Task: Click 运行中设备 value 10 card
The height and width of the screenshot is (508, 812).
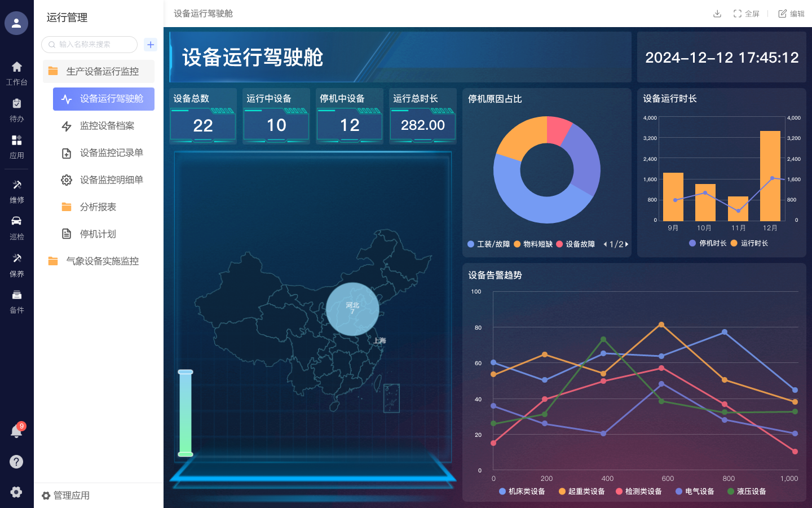Action: 276,116
